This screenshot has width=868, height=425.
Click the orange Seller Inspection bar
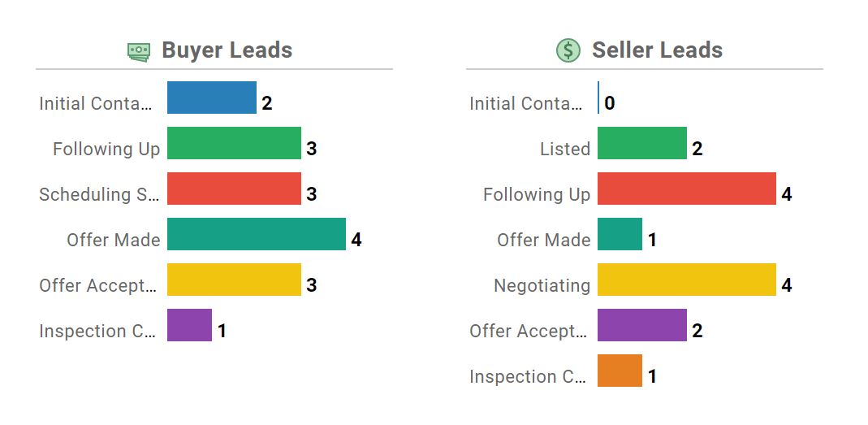point(620,371)
